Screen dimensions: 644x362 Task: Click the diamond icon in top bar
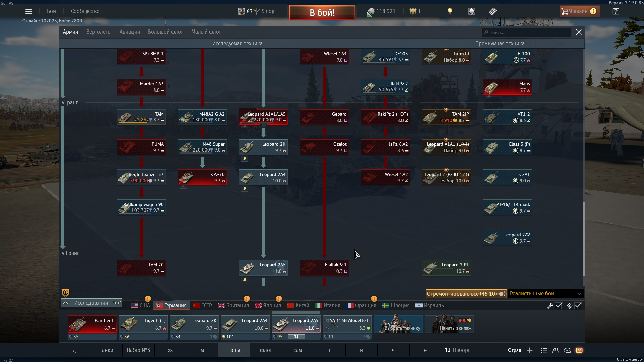coord(472,11)
